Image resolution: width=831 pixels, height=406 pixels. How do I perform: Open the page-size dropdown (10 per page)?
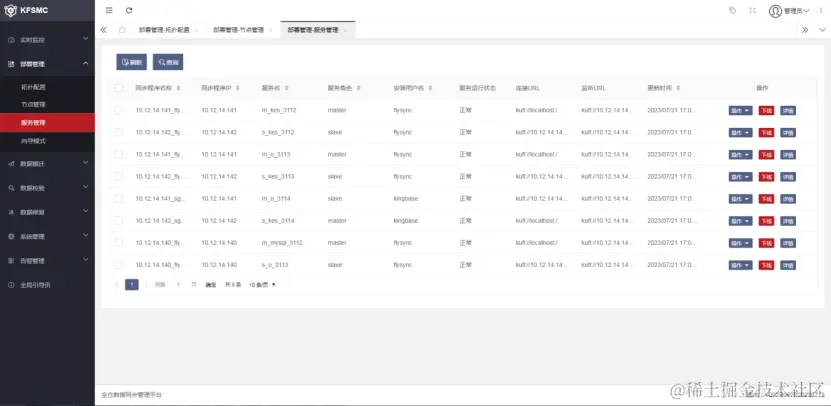262,285
